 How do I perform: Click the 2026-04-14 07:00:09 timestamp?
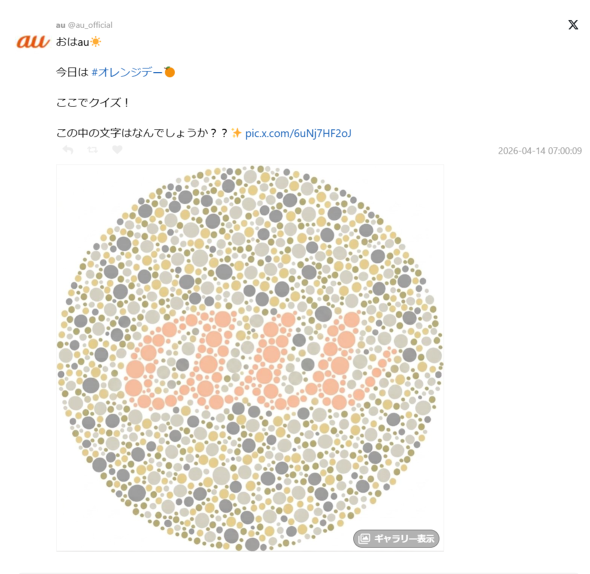[x=540, y=151]
